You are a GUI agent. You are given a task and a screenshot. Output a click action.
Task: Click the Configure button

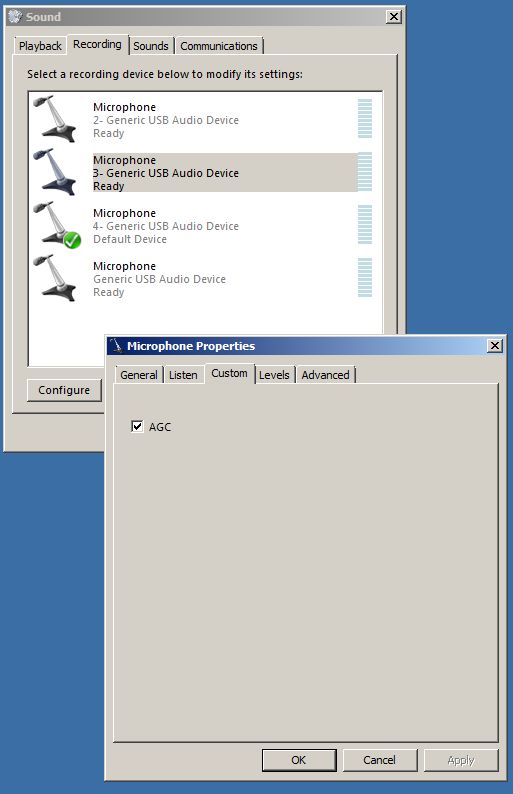tap(64, 390)
